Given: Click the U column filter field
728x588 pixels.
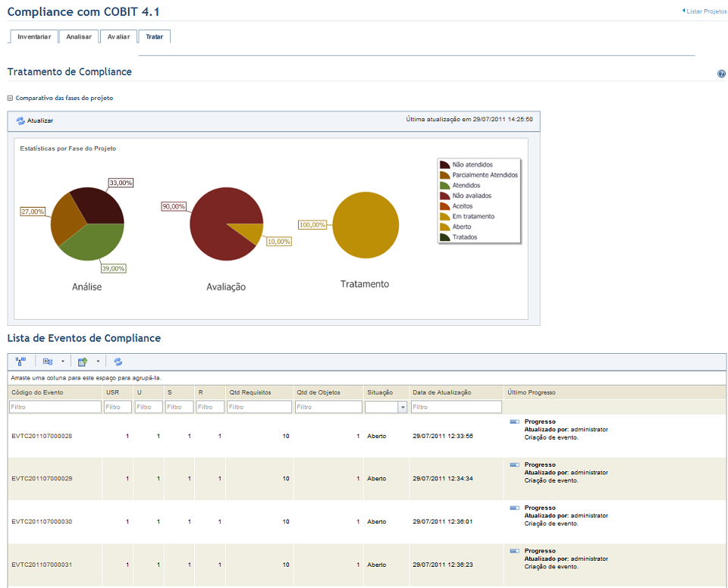Looking at the screenshot, I should [149, 407].
